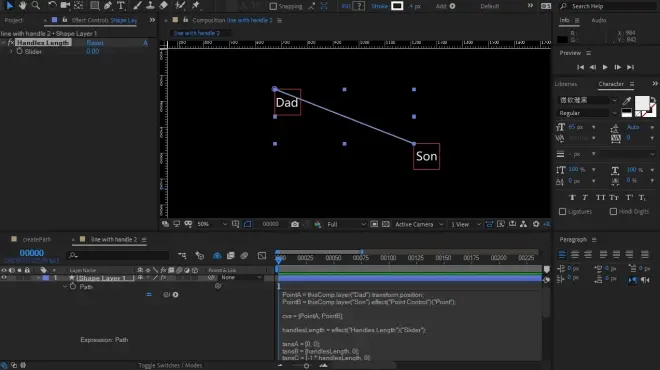Toggle the Snapping checkbox
Image resolution: width=660 pixels, height=370 pixels.
pos(273,6)
